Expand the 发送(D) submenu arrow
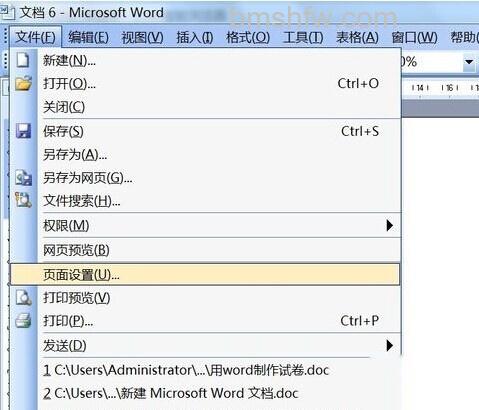The height and width of the screenshot is (410, 479). [x=390, y=346]
